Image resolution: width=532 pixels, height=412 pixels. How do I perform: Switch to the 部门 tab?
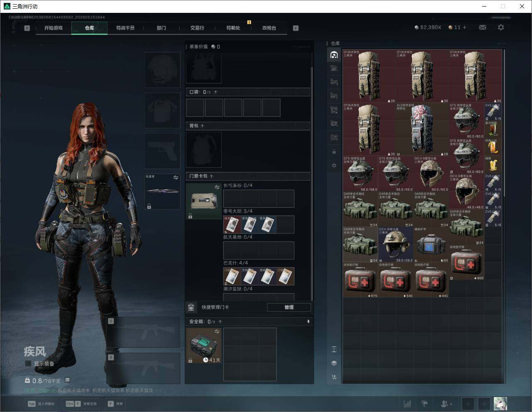click(x=161, y=28)
